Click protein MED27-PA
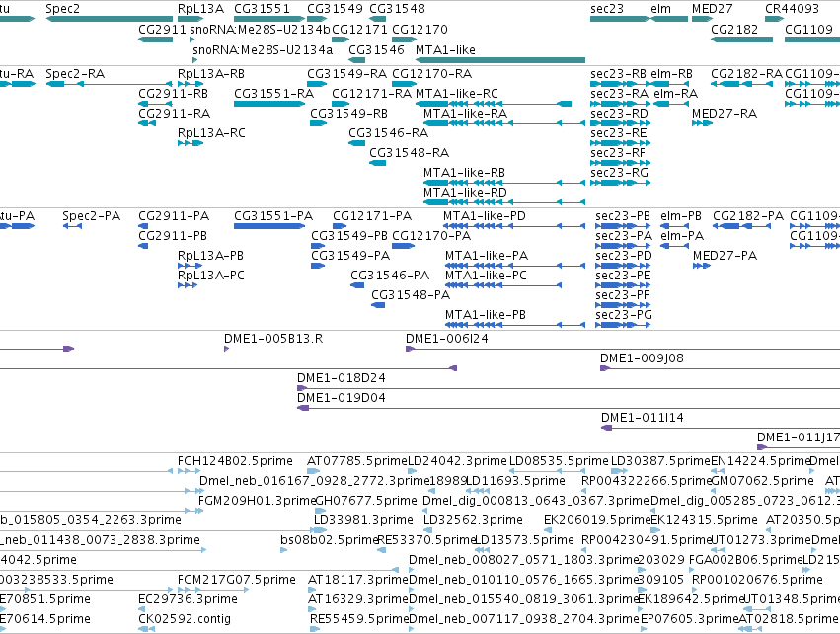 coord(701,266)
